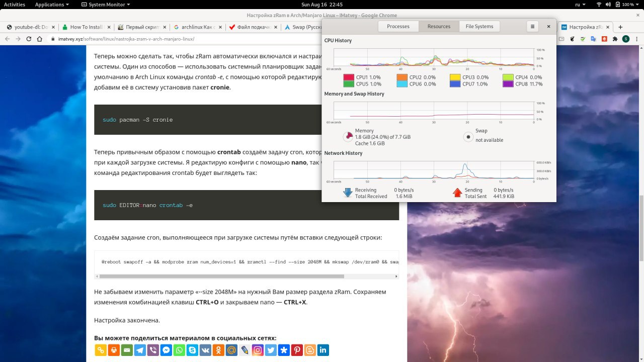Share via the Viber icon
Viewport: 644px width, 362px height.
tap(153, 350)
